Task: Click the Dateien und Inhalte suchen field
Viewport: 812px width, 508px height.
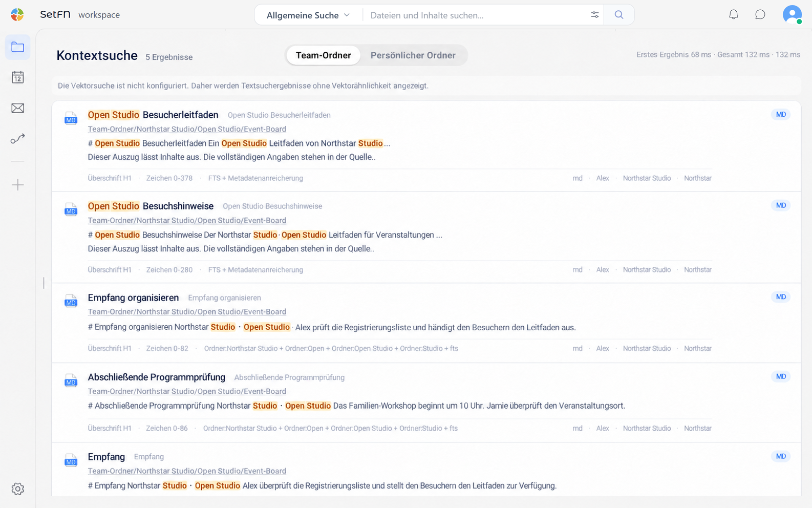Action: coord(476,15)
